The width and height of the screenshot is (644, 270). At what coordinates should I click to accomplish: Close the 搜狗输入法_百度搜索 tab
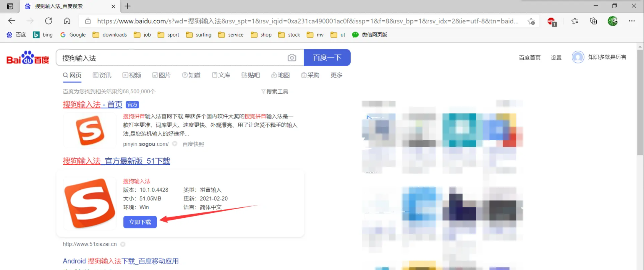pyautogui.click(x=113, y=6)
